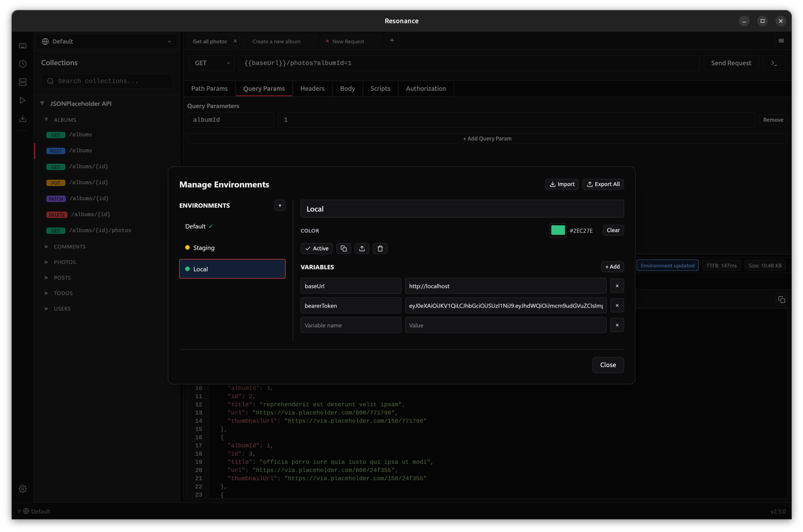Viewport: 803px width, 532px height.
Task: Open PATCH /albums/{id} request
Action: coord(107,199)
